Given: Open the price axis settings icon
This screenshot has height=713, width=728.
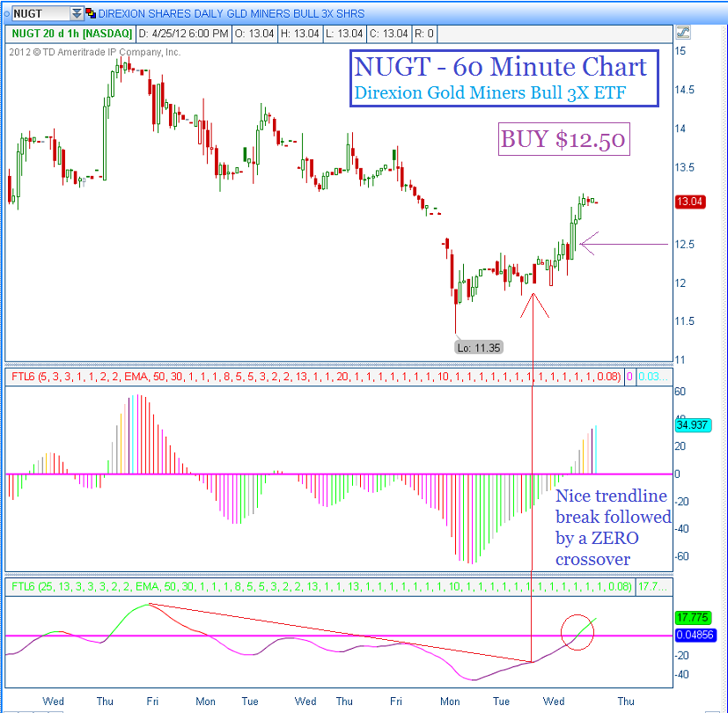Looking at the screenshot, I should pyautogui.click(x=683, y=32).
